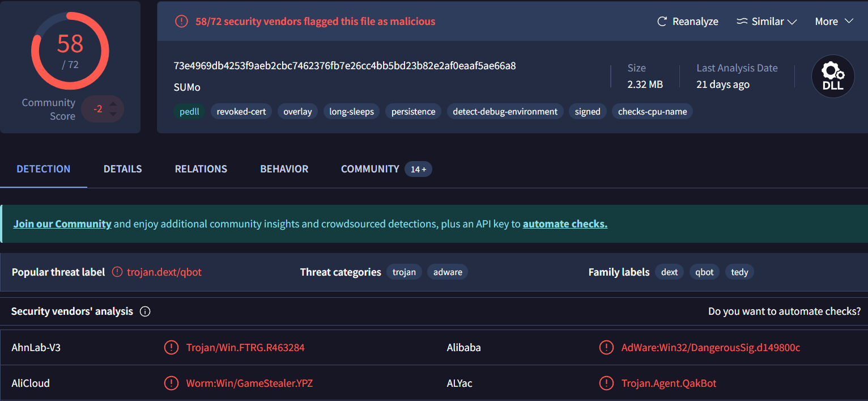The width and height of the screenshot is (868, 401).
Task: Switch to the Details tab
Action: [x=122, y=169]
